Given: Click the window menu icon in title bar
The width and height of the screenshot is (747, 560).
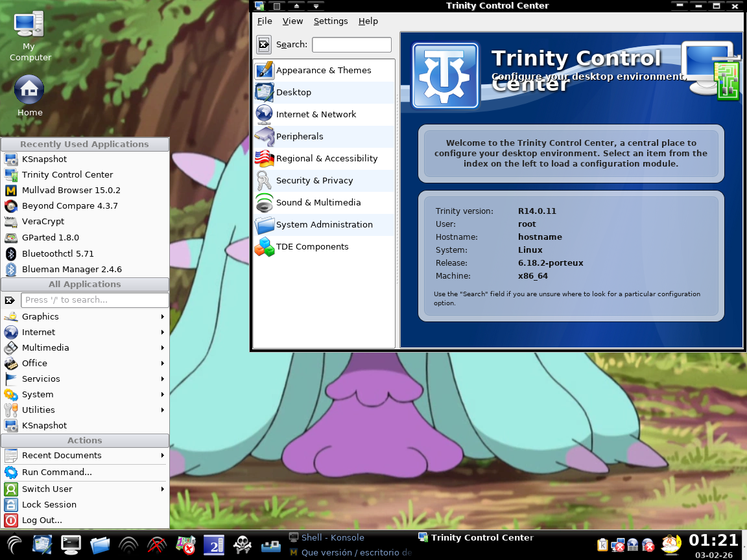Looking at the screenshot, I should 259,6.
